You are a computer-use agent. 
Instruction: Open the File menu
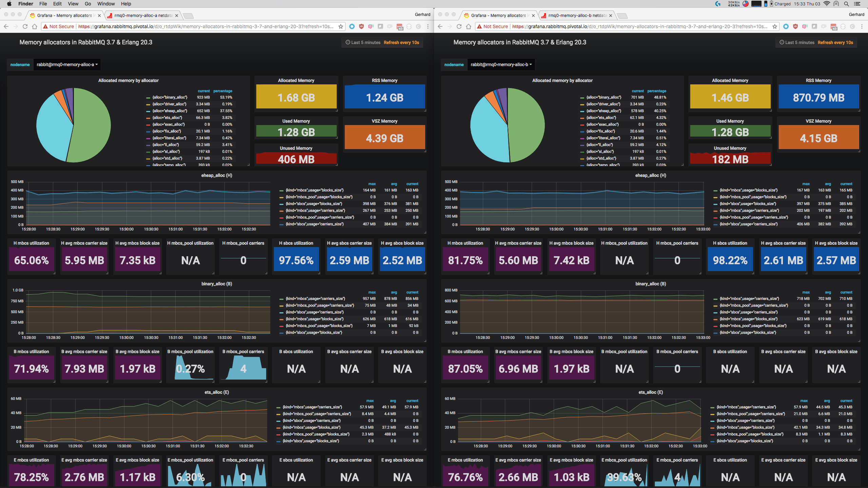(43, 4)
